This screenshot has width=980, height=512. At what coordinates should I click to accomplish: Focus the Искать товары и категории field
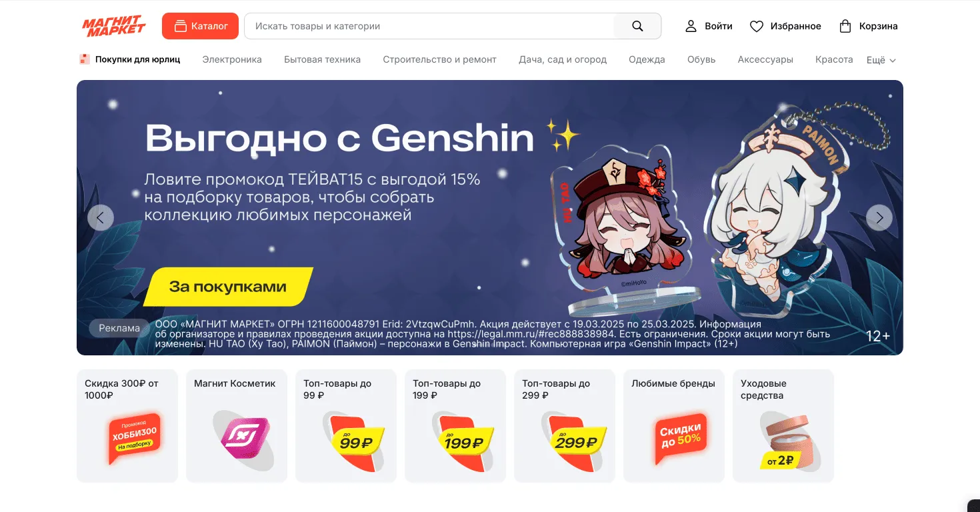click(429, 26)
